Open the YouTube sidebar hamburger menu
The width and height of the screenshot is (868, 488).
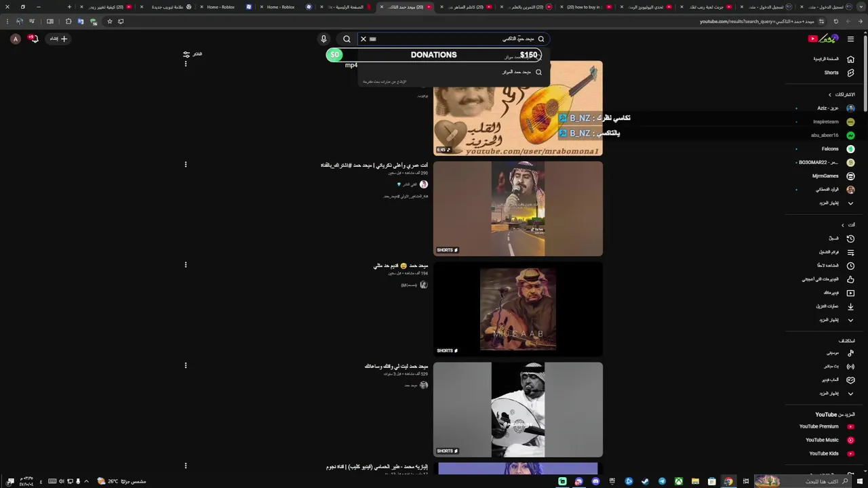point(850,39)
